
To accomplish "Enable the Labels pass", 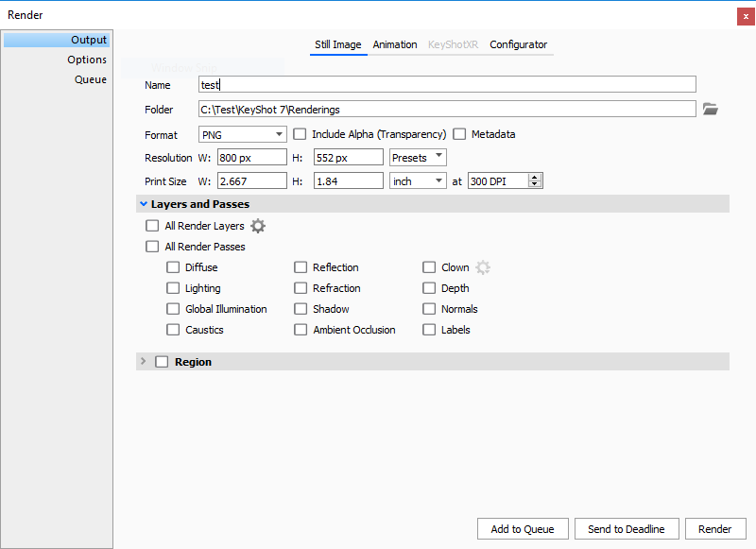I will point(429,330).
